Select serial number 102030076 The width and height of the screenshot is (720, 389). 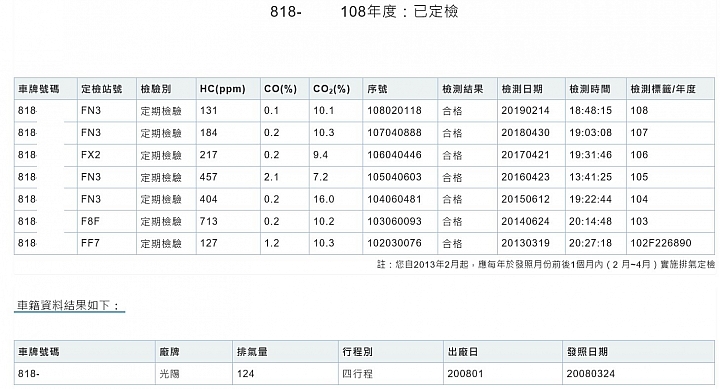[394, 243]
